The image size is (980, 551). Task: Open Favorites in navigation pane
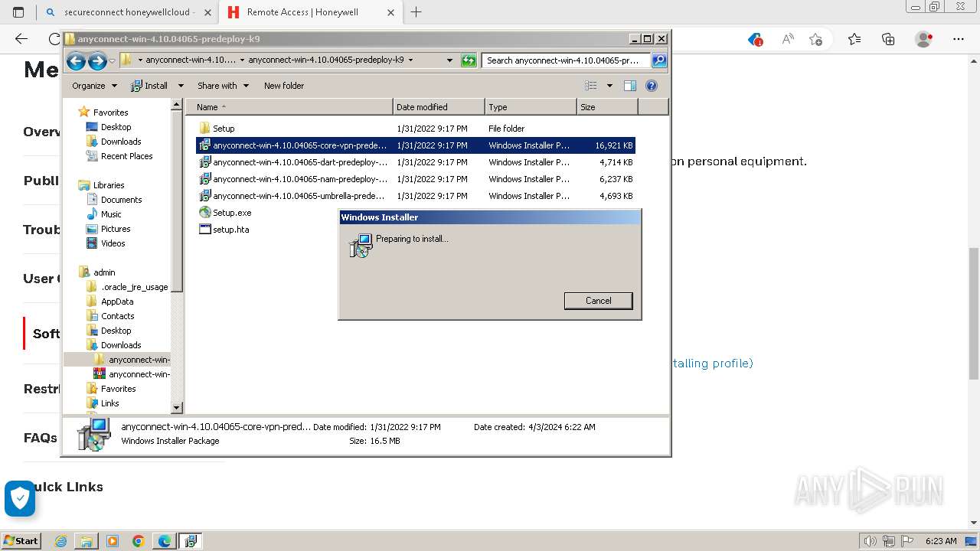pyautogui.click(x=110, y=112)
